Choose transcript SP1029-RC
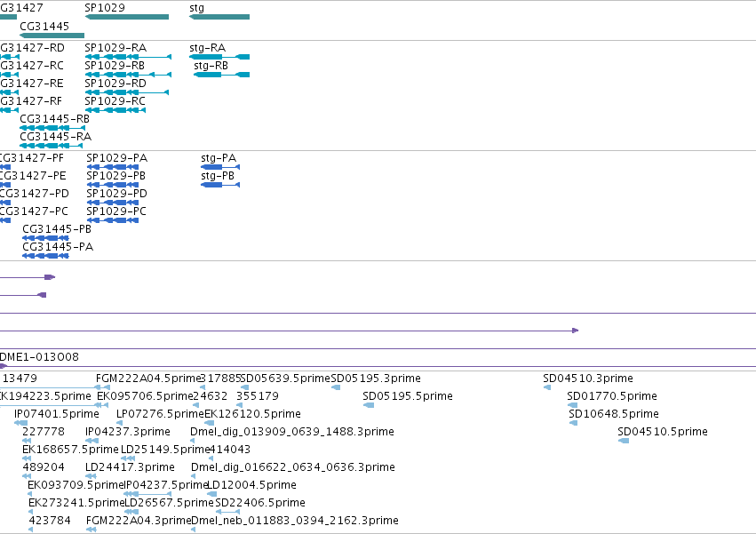Screen dimensions: 756x534 (x=115, y=110)
